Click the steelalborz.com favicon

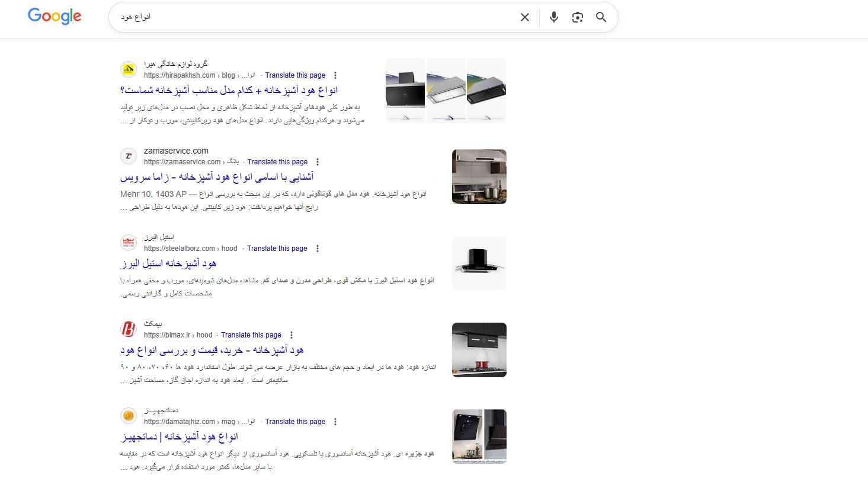(129, 243)
